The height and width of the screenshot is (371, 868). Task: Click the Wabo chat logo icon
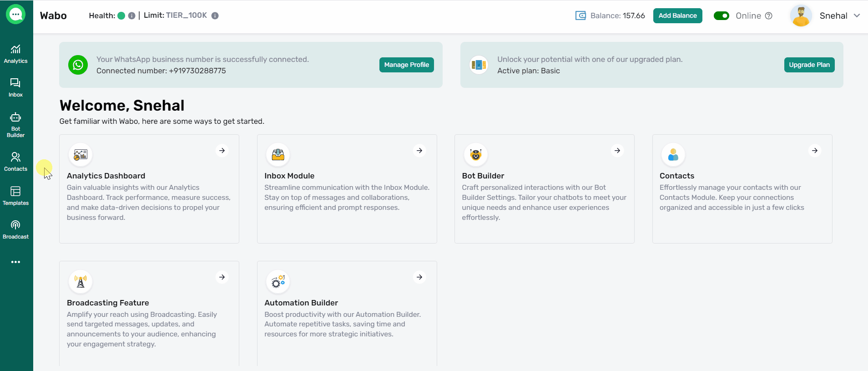[x=16, y=15]
